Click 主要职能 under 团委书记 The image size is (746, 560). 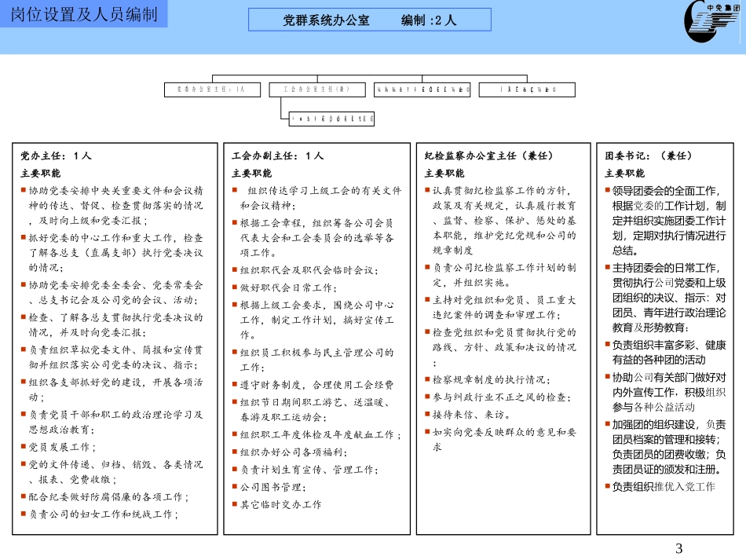(x=625, y=174)
